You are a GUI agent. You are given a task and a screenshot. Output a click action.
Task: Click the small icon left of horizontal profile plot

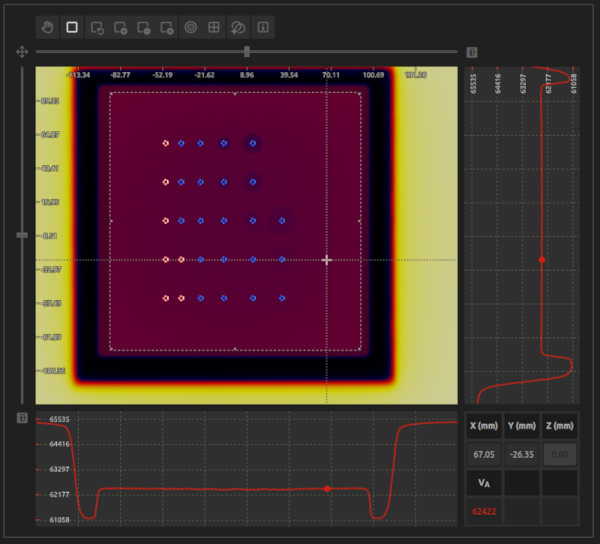pos(22,418)
